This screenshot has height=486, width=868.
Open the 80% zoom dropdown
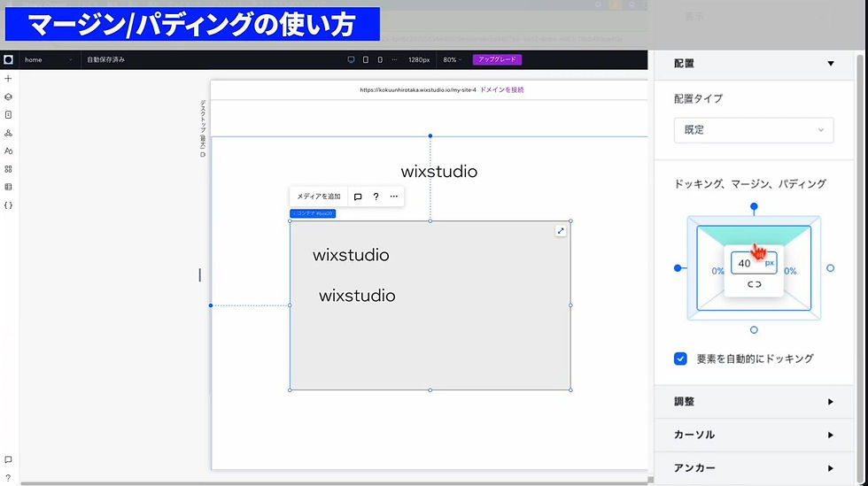(x=453, y=60)
